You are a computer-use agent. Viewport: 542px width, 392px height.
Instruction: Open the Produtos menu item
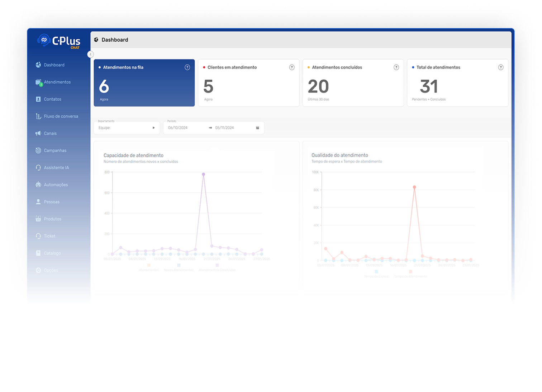point(53,219)
